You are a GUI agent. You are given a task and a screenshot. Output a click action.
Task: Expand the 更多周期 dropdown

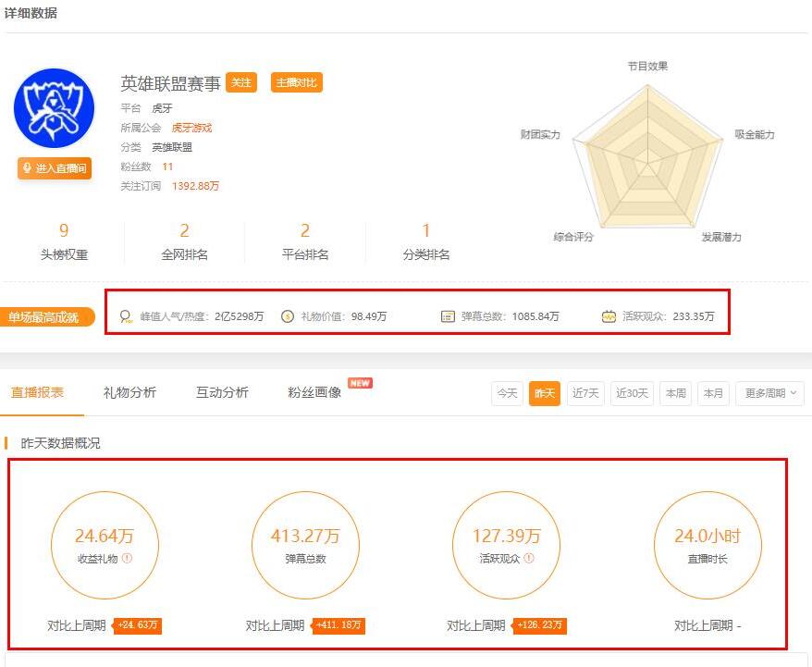coord(769,393)
